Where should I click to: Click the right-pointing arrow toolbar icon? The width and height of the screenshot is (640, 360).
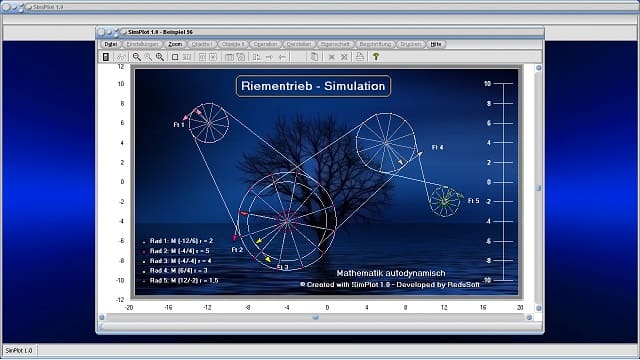coord(269,57)
